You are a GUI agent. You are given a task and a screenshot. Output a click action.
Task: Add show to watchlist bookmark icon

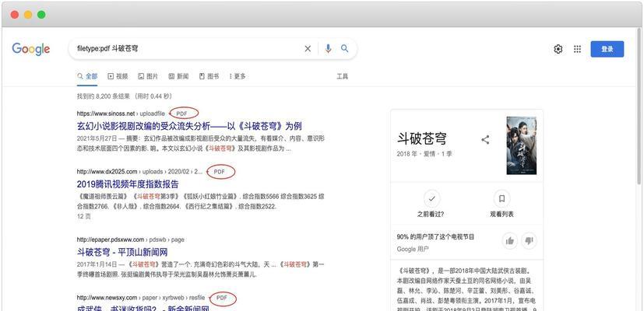501,198
